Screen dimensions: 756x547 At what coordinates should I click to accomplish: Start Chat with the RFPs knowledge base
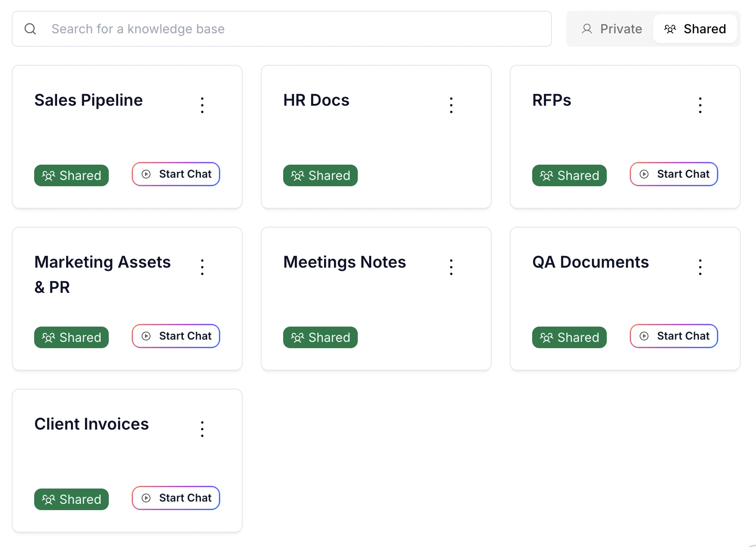[674, 174]
